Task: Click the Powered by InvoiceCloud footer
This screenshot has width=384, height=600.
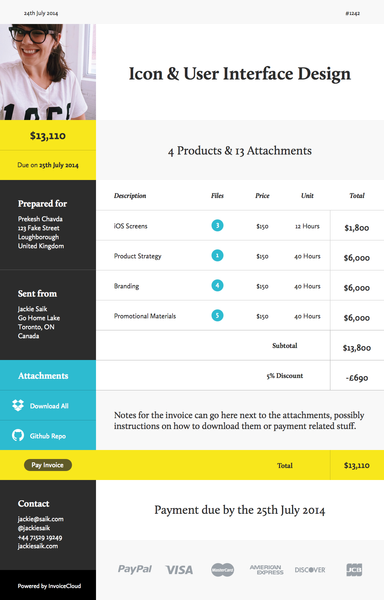Action: click(x=49, y=586)
